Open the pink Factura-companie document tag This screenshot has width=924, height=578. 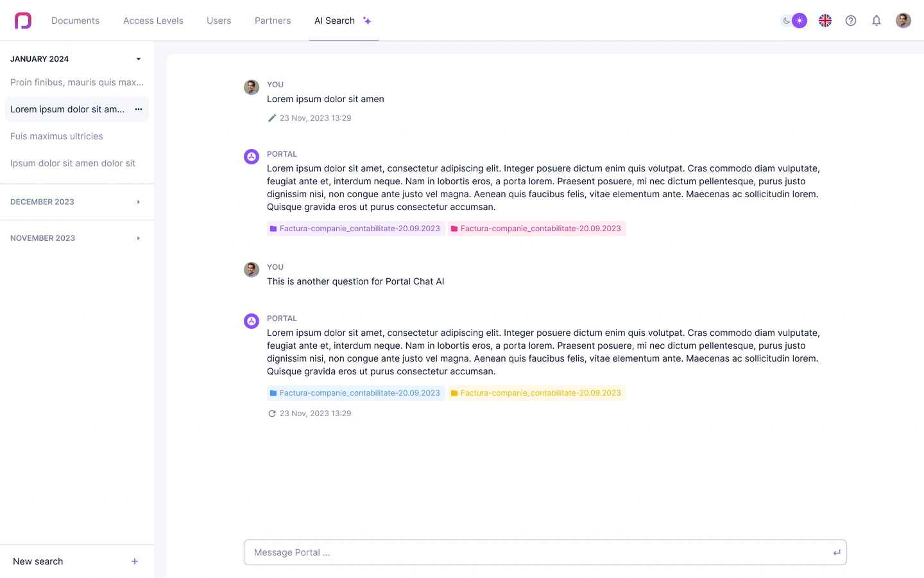pos(537,229)
